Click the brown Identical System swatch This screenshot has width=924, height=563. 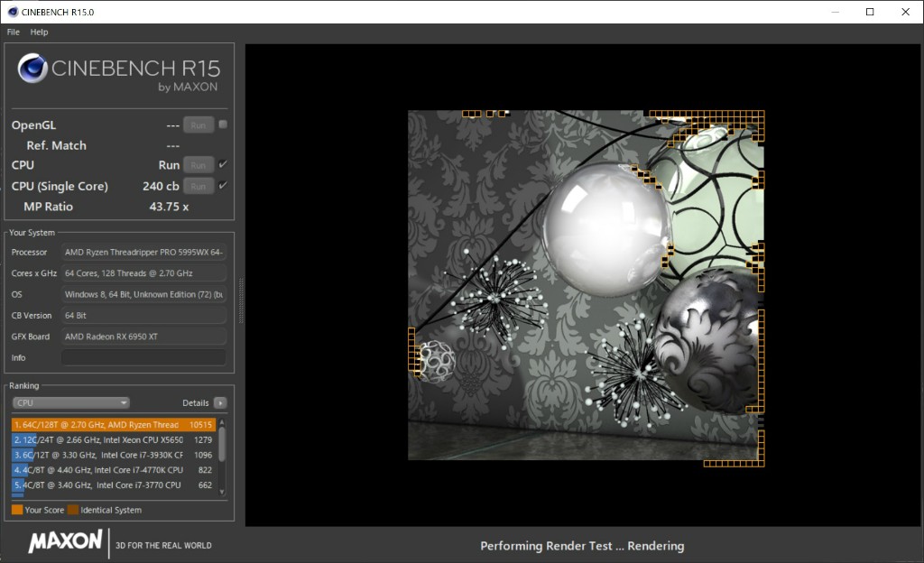pyautogui.click(x=73, y=510)
